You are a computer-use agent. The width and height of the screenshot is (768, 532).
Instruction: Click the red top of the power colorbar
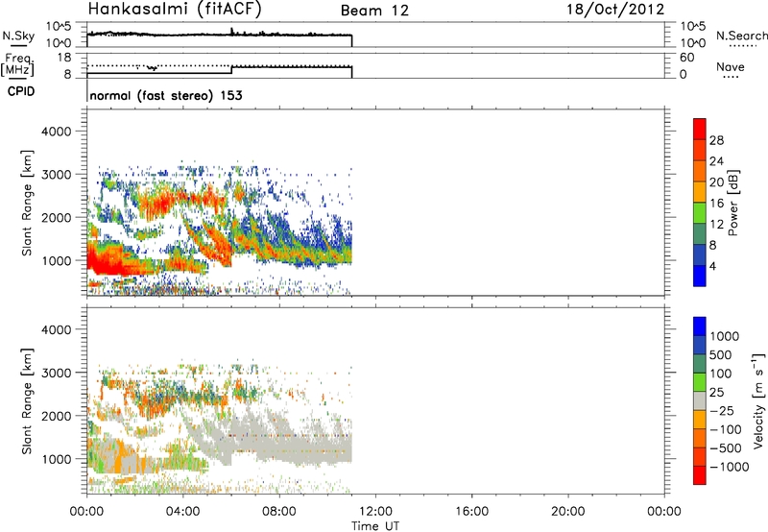[x=700, y=129]
